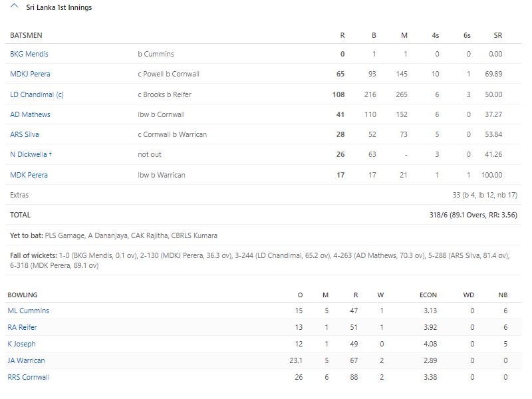Click JA Warrican bowler name
532x399 pixels.
click(x=26, y=360)
